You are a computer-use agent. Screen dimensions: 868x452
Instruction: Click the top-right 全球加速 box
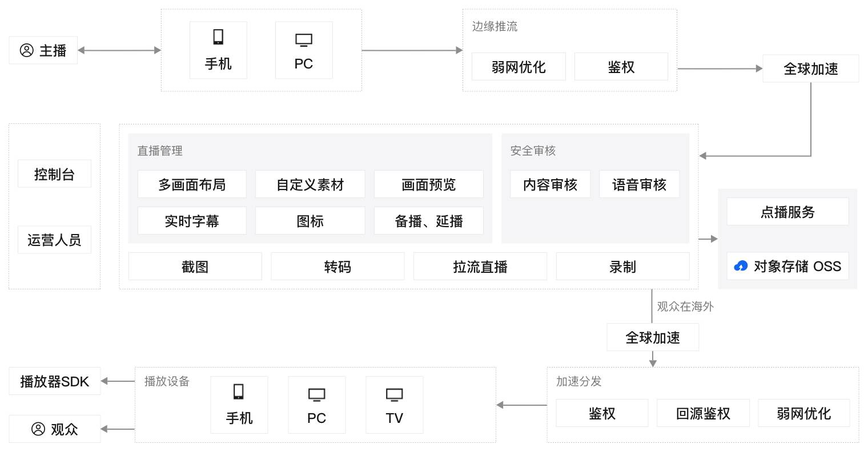[x=810, y=68]
